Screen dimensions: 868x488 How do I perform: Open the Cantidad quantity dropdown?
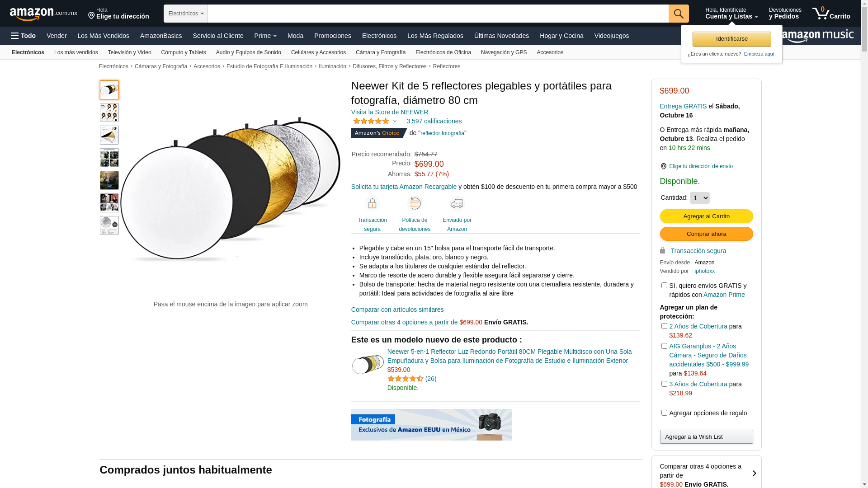coord(699,198)
